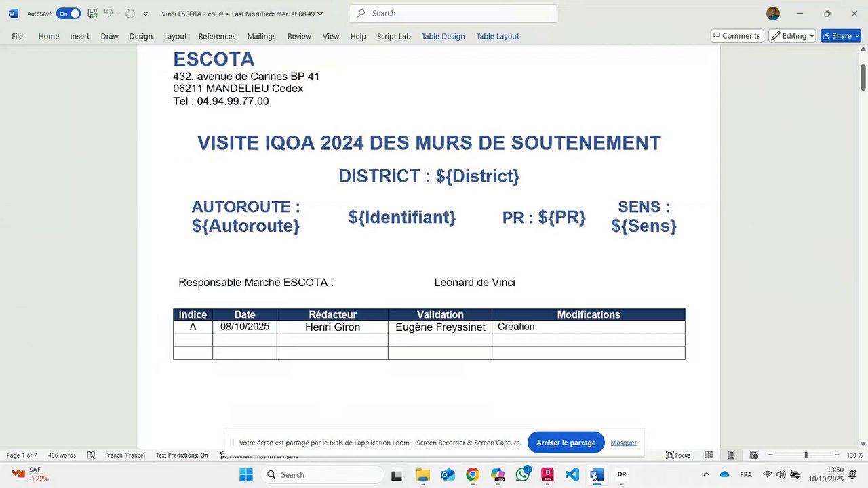Click the Save icon in title bar
This screenshot has height=488, width=868.
click(x=92, y=14)
